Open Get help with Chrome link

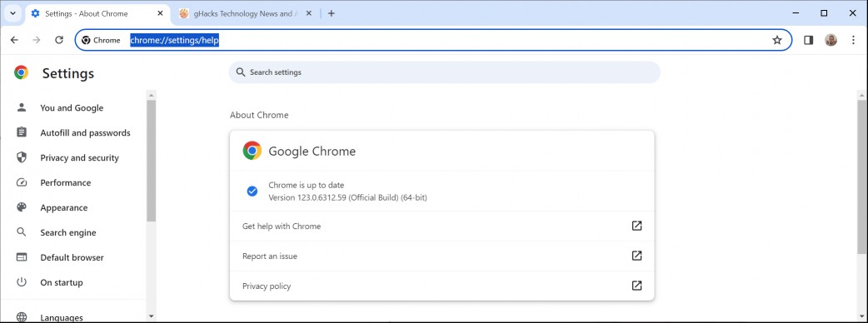pyautogui.click(x=441, y=226)
